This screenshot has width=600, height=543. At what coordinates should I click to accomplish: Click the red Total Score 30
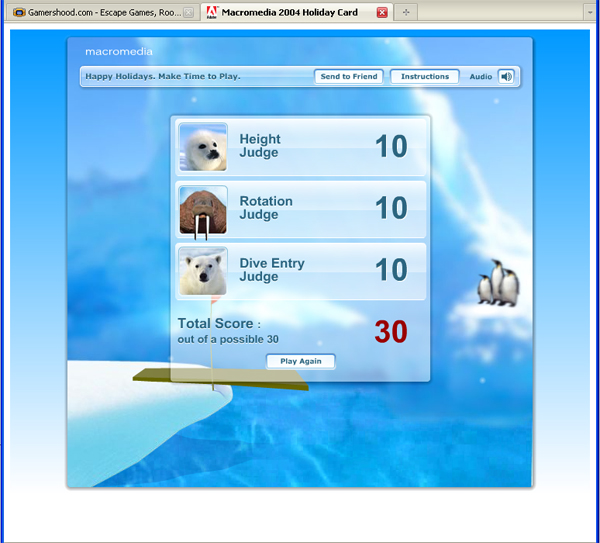click(x=391, y=332)
